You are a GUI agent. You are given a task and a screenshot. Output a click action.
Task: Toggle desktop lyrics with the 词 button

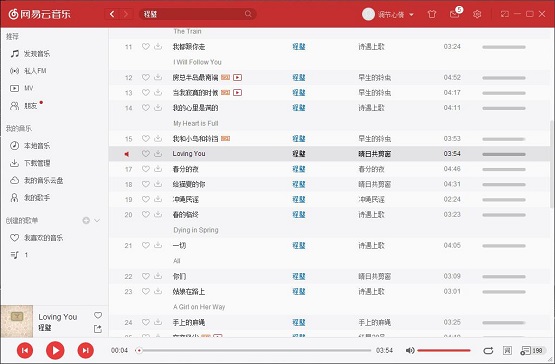tap(507, 351)
